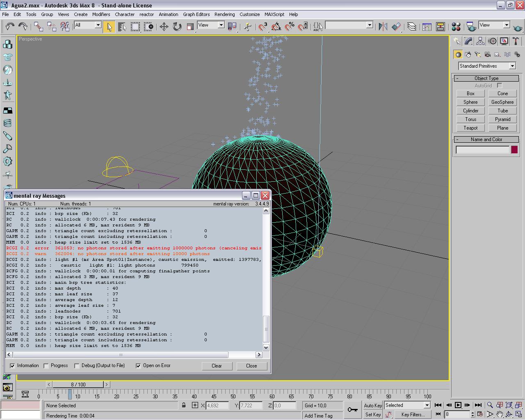Click the Redo arrow in the main toolbar

pyautogui.click(x=23, y=27)
